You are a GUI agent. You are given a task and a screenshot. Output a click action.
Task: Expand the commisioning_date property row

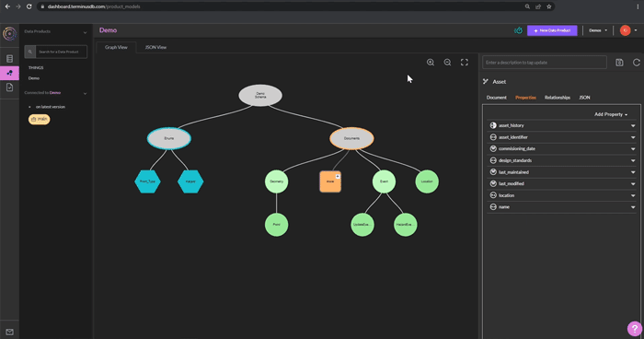pos(633,149)
